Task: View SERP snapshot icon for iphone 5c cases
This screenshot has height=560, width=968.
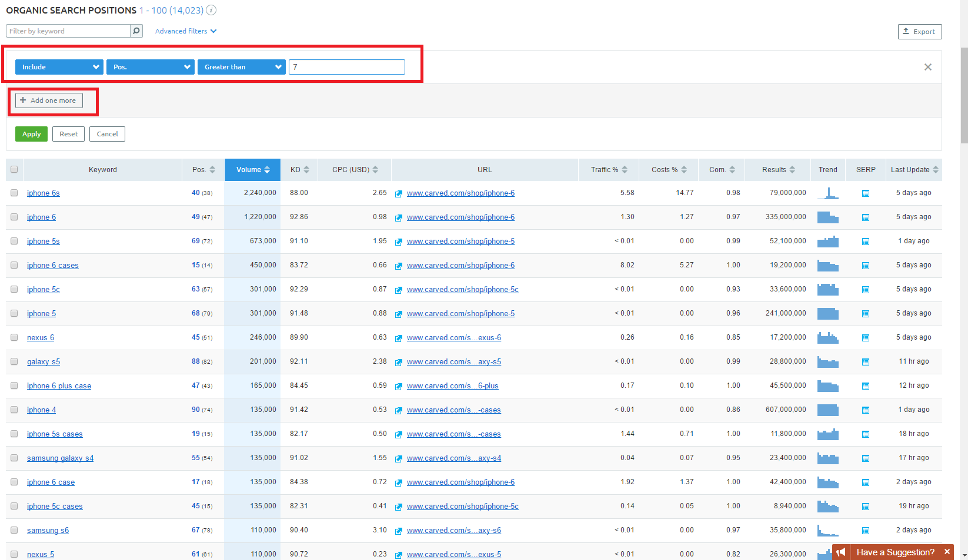Action: 866,507
